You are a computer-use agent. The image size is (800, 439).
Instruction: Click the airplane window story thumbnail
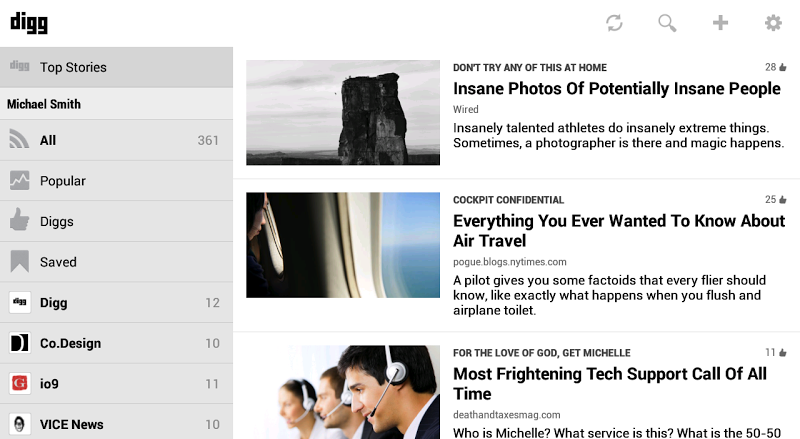(x=343, y=245)
